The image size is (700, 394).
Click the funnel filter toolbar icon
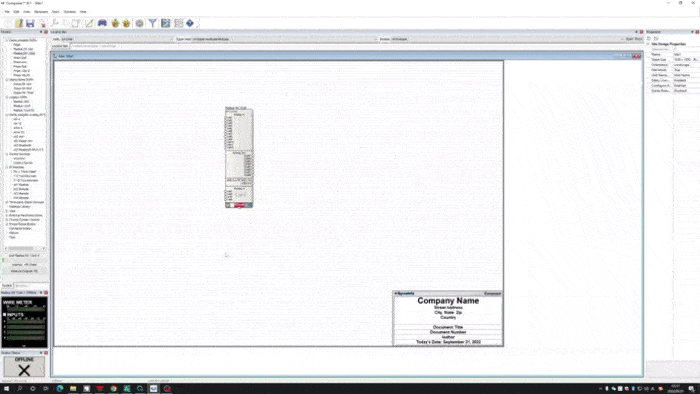point(153,23)
